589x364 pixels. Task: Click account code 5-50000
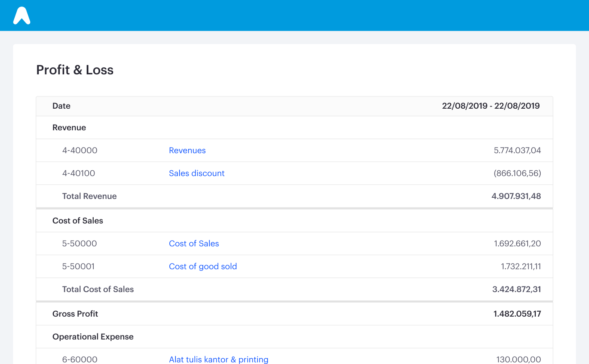pos(79,243)
